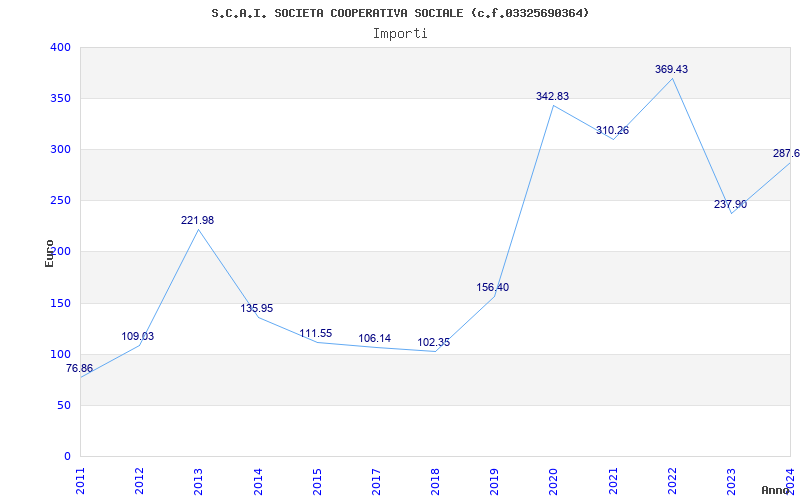The image size is (800, 500).
Task: Select the 156.40 data label
Action: 493,287
